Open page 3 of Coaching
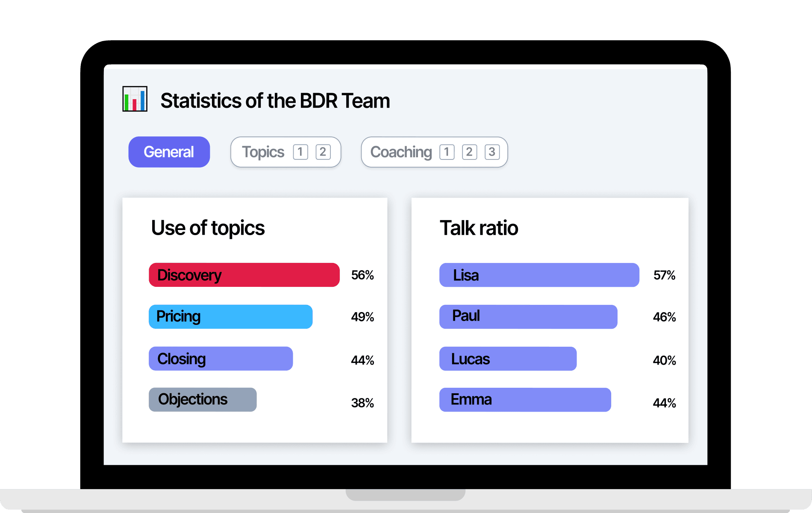The image size is (812, 513). pyautogui.click(x=491, y=152)
